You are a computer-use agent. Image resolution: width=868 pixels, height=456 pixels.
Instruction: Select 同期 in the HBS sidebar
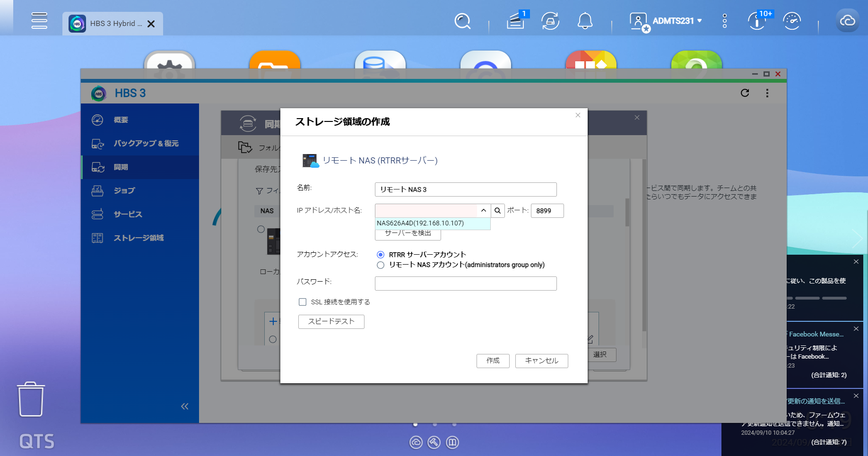(140, 167)
